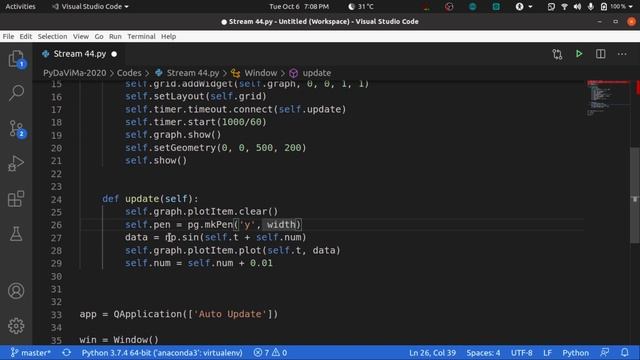Click the 31 °C weather indicator
The image size is (640, 360).
[361, 7]
